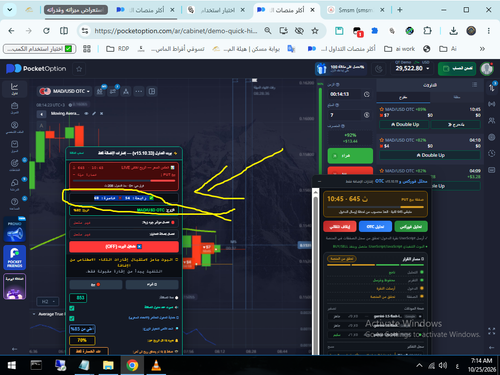500x375 pixels.
Task: Open the MAD/USD OTC asset dropdown
Action: [x=64, y=91]
